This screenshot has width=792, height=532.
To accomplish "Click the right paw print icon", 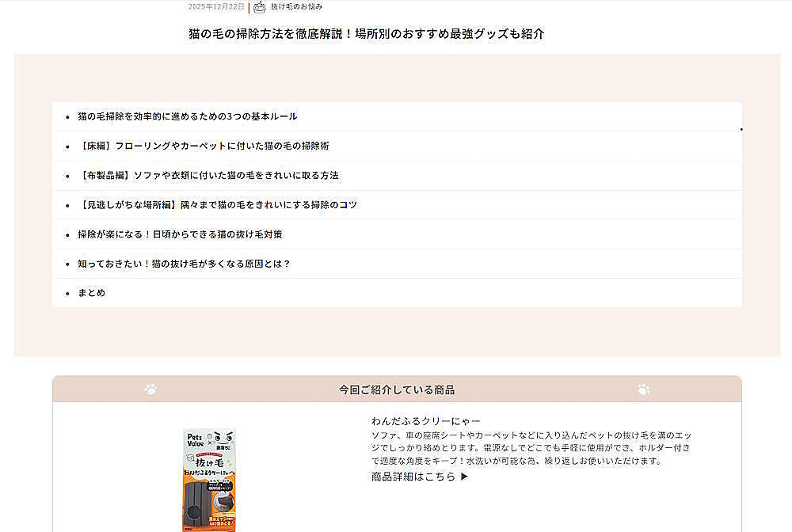I will click(643, 389).
